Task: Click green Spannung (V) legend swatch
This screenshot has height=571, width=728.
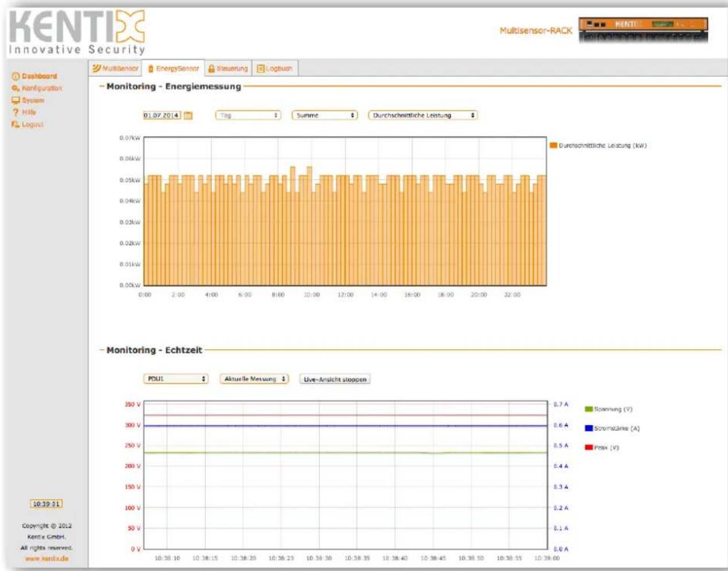Action: coord(588,409)
